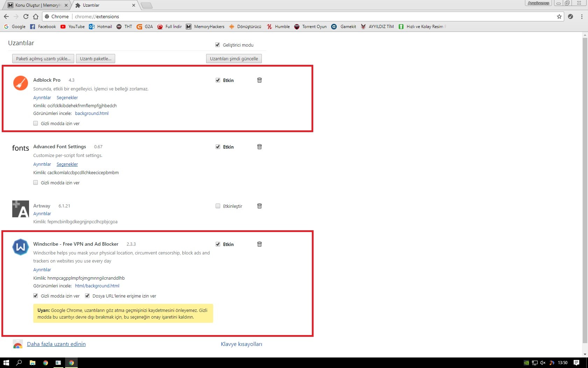Close the Uzantılar tab
Viewport: 588px width, 368px height.
point(134,5)
